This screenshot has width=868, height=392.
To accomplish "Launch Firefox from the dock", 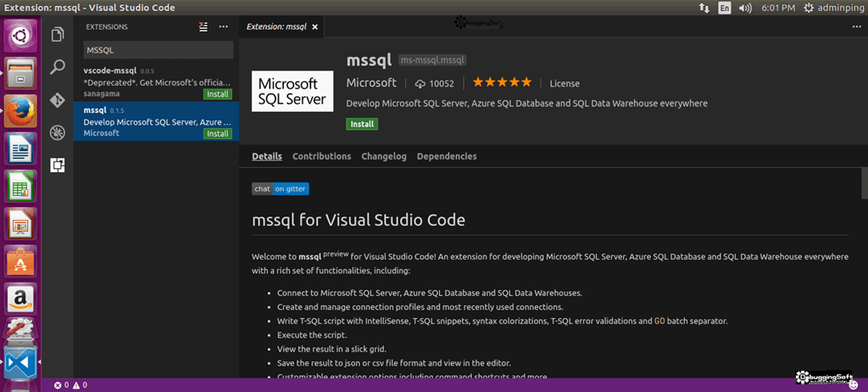I will (x=21, y=110).
